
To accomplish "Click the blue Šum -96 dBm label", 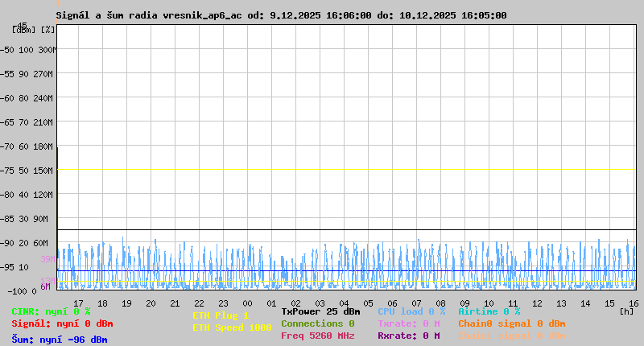I will click(x=59, y=340).
